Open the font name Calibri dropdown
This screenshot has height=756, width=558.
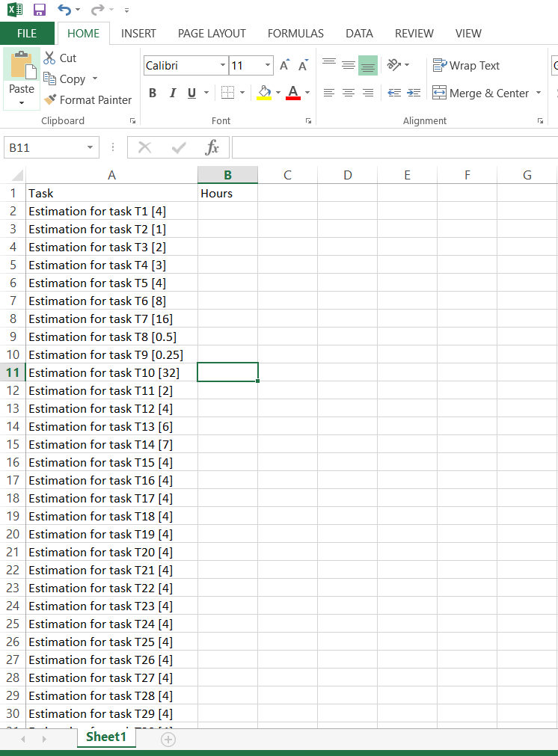click(223, 66)
